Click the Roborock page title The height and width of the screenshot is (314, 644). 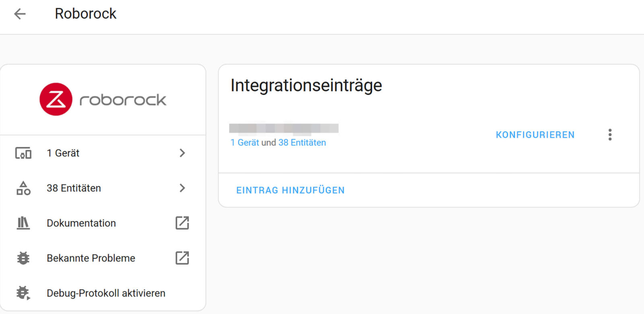tap(85, 14)
